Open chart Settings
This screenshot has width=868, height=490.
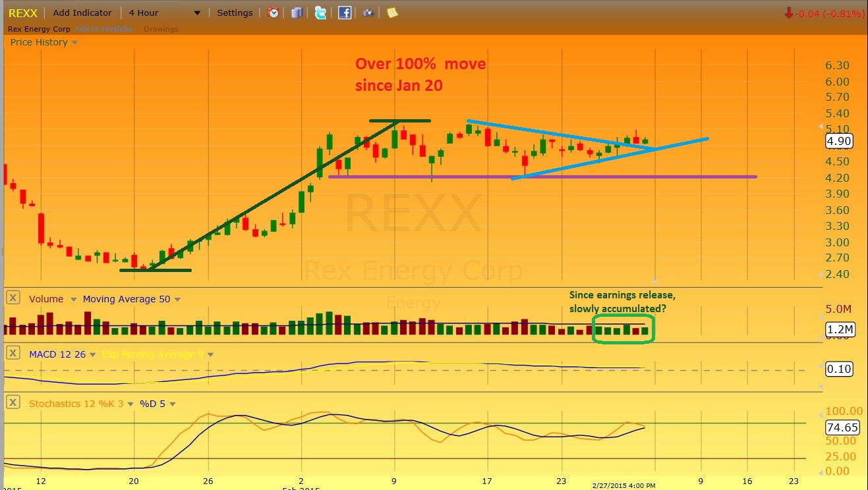[235, 13]
